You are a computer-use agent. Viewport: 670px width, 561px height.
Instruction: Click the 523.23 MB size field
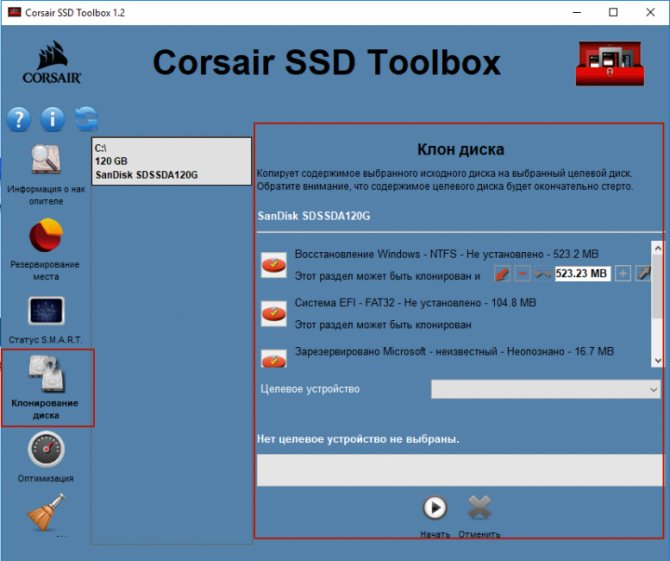point(582,273)
